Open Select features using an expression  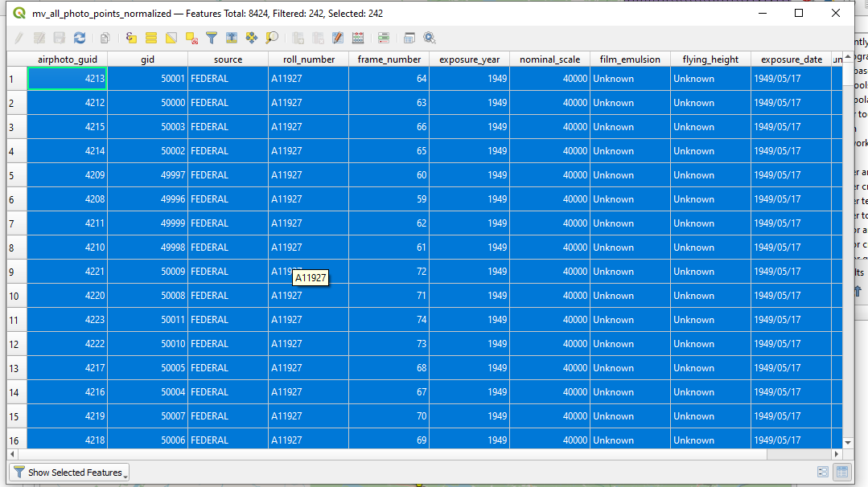(130, 38)
